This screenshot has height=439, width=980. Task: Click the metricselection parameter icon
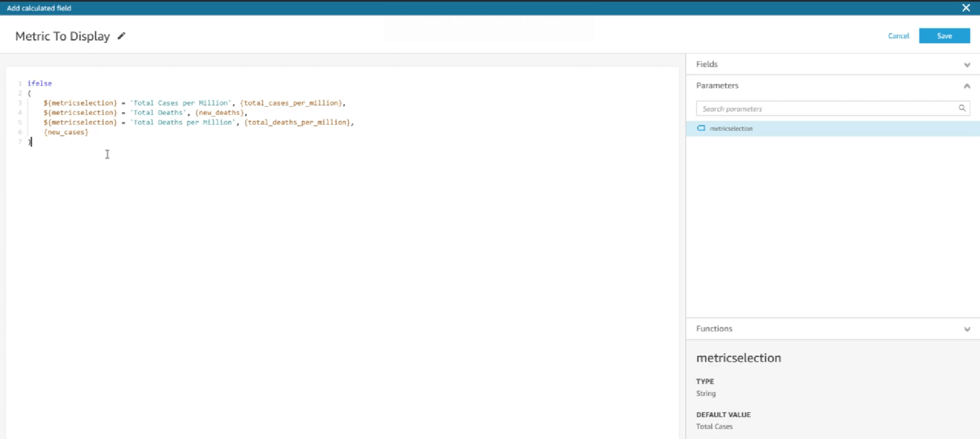(701, 128)
